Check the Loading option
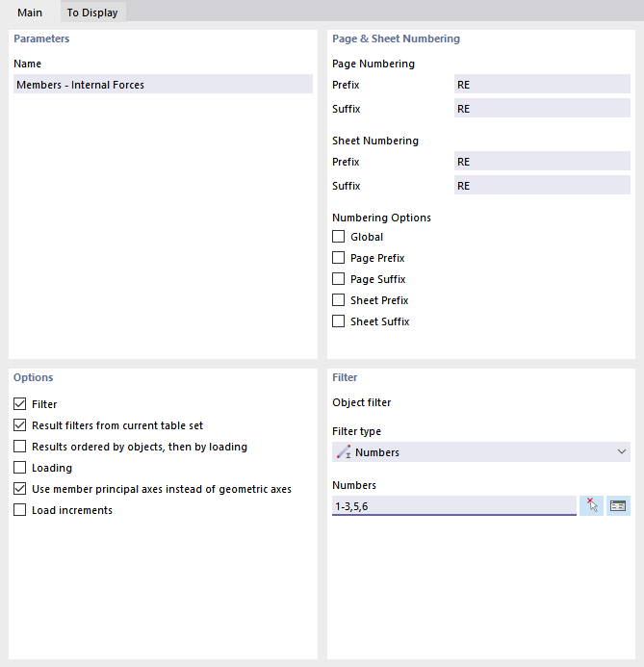 click(20, 468)
